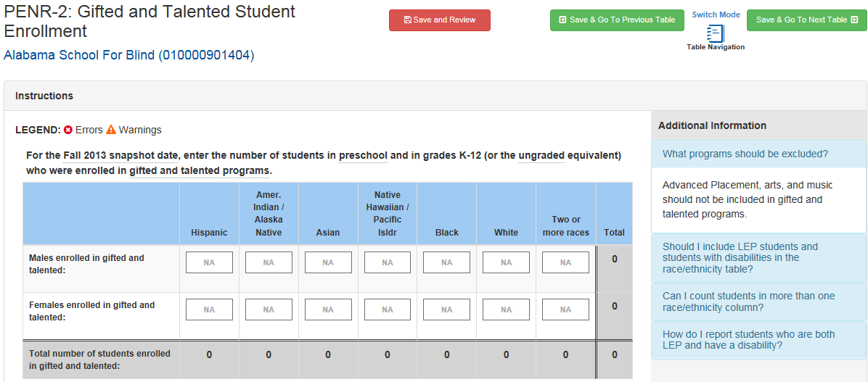Image resolution: width=868 pixels, height=382 pixels.
Task: Click the Switch Mode link
Action: [x=716, y=14]
